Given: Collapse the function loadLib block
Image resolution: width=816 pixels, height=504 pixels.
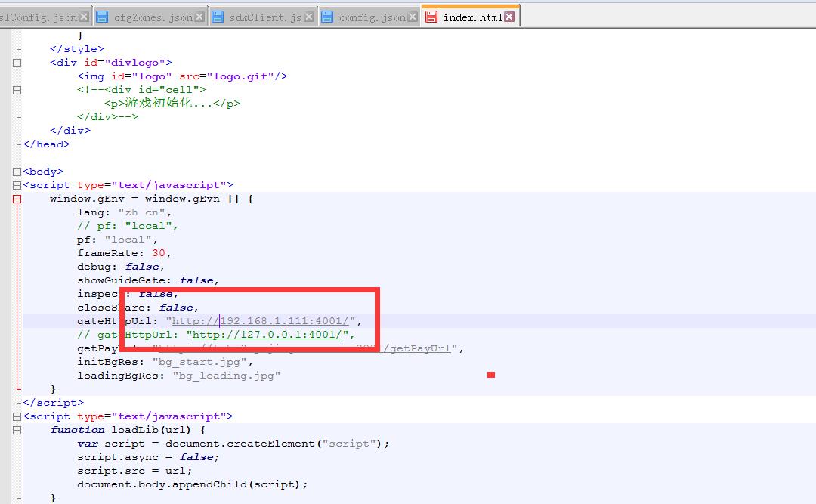Looking at the screenshot, I should point(17,430).
